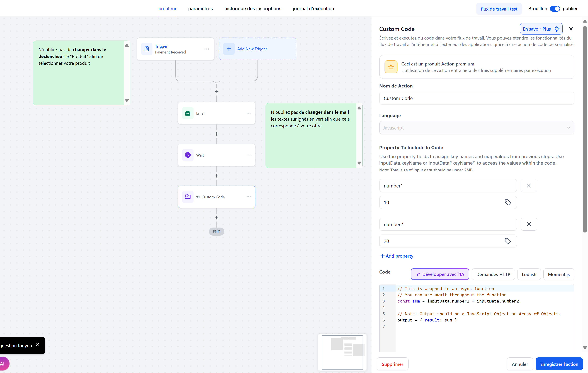Click the premium crown icon
The height and width of the screenshot is (373, 588).
click(391, 67)
